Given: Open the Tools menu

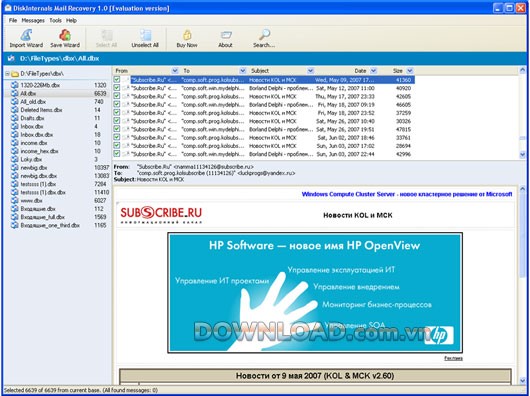Looking at the screenshot, I should pyautogui.click(x=55, y=21).
